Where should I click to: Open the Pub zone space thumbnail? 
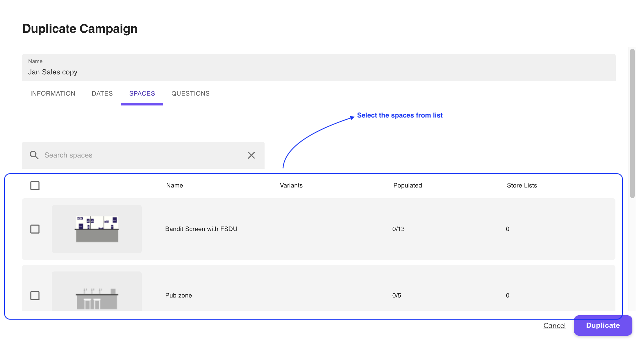click(96, 293)
